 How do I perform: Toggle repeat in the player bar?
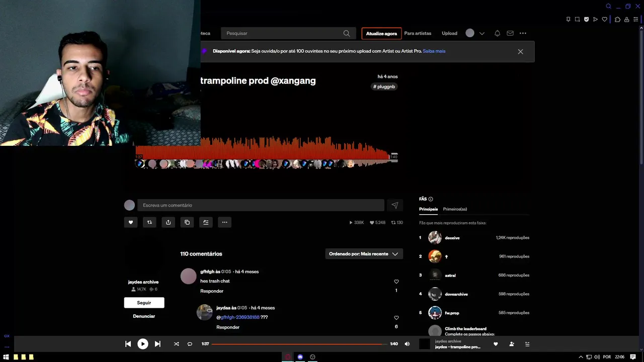click(190, 344)
